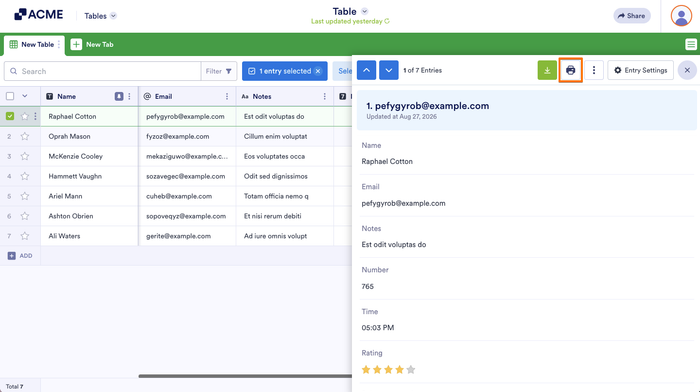Screen dimensions: 700x392
Task: Select the cuheb@example.com cell
Action: pos(188,196)
